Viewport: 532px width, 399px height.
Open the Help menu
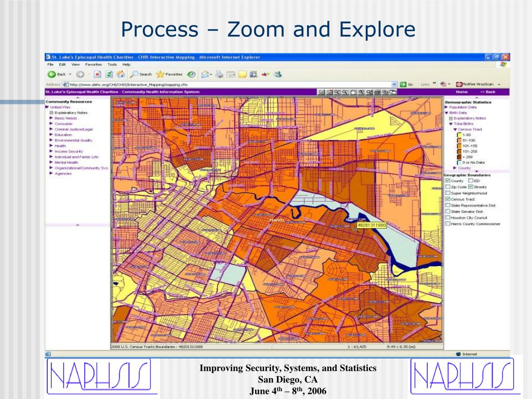click(x=126, y=64)
